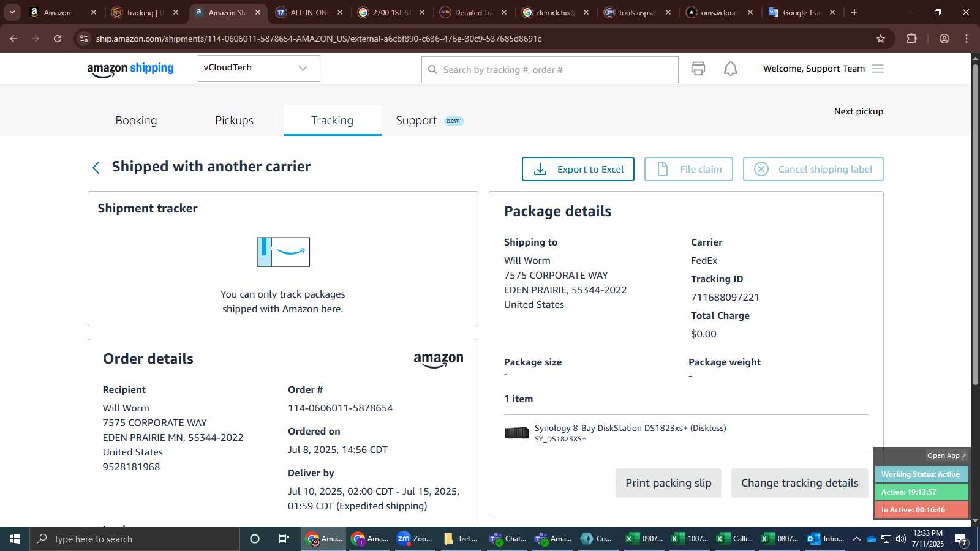Click the clock in system tray

point(928,539)
